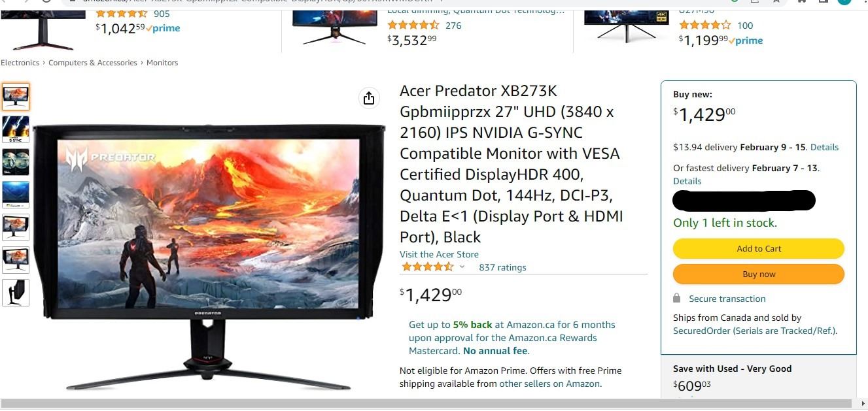
Task: Click the lock icon beside Secure transaction
Action: click(x=677, y=299)
